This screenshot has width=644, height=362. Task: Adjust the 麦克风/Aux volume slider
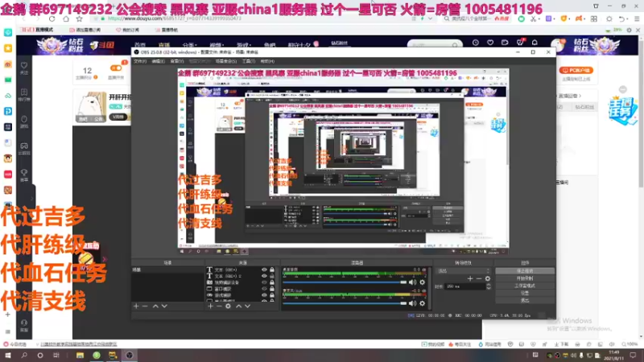click(345, 303)
